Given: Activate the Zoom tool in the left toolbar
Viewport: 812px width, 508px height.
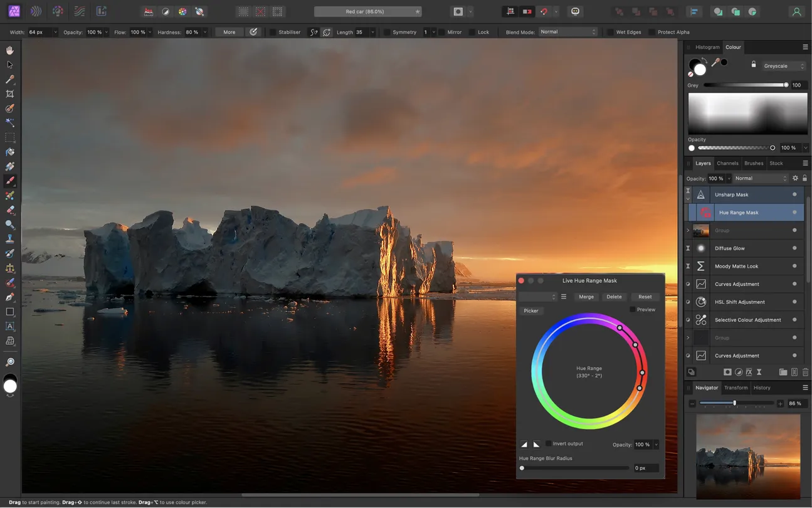Looking at the screenshot, I should (9, 362).
